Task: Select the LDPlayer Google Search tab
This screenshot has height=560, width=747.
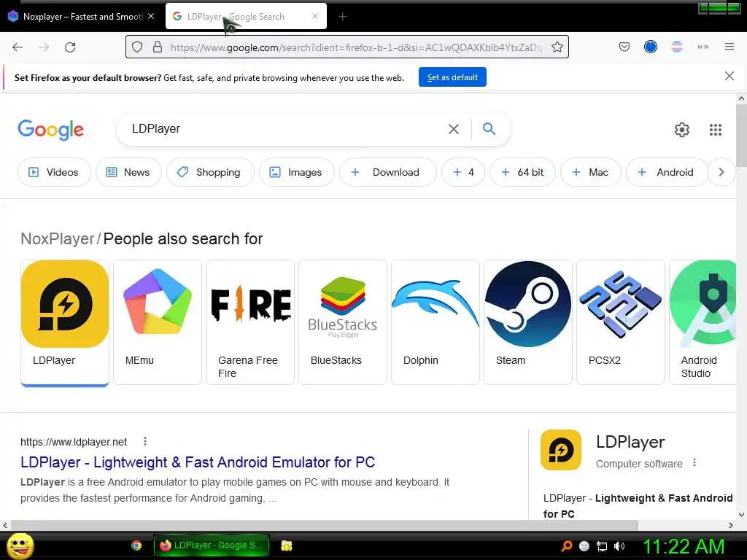Action: click(x=246, y=16)
